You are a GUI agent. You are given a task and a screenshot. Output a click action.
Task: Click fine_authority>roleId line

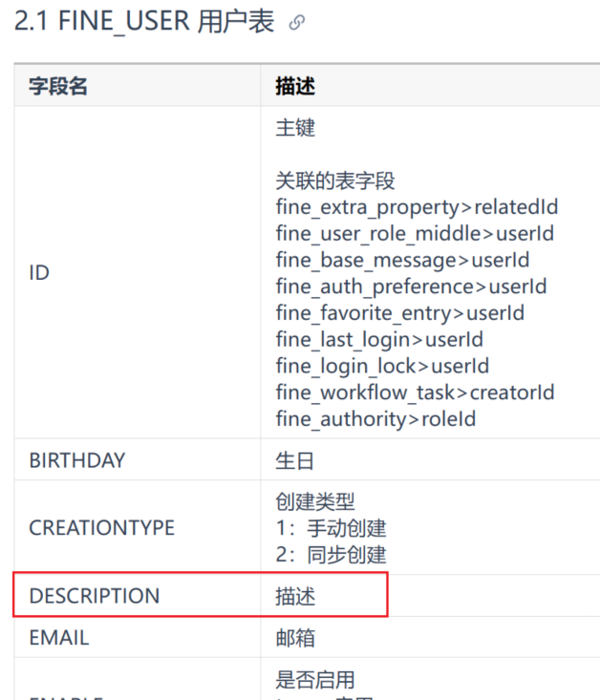click(x=375, y=419)
